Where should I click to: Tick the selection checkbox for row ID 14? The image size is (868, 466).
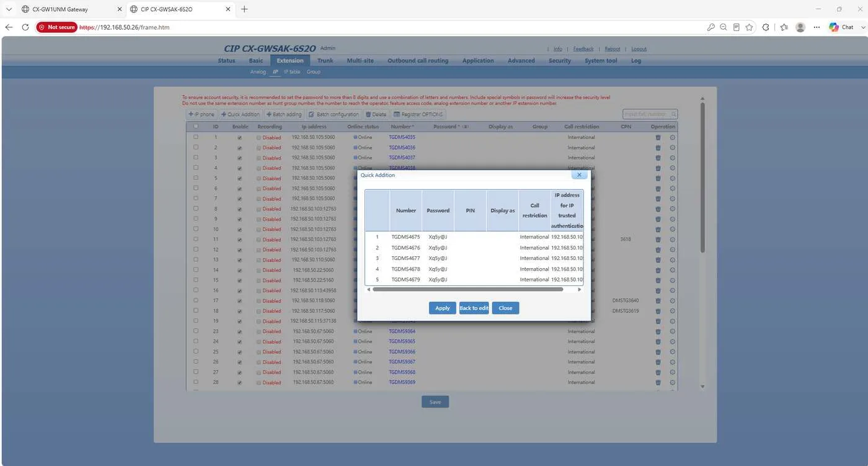coord(196,270)
